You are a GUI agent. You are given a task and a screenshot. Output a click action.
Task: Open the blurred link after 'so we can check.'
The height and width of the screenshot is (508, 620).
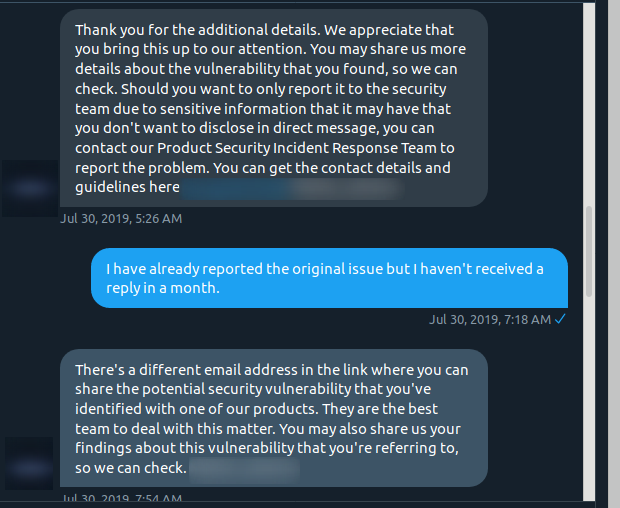click(x=244, y=469)
